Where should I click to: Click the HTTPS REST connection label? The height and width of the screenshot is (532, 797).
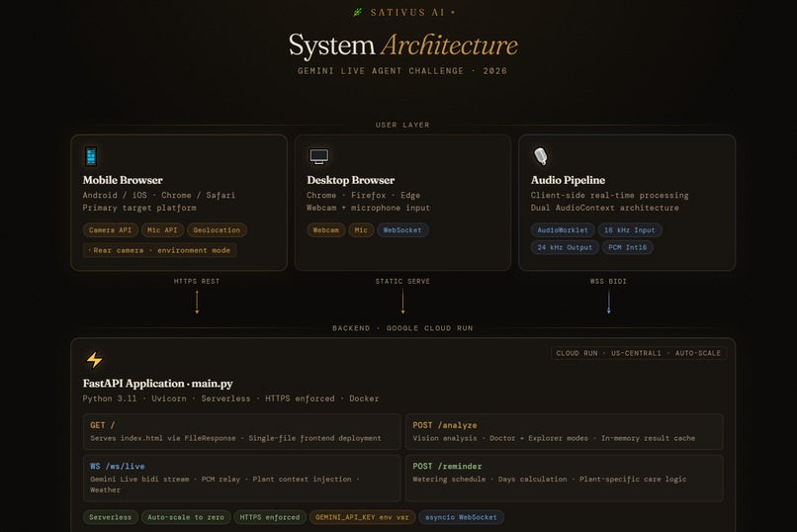click(197, 281)
